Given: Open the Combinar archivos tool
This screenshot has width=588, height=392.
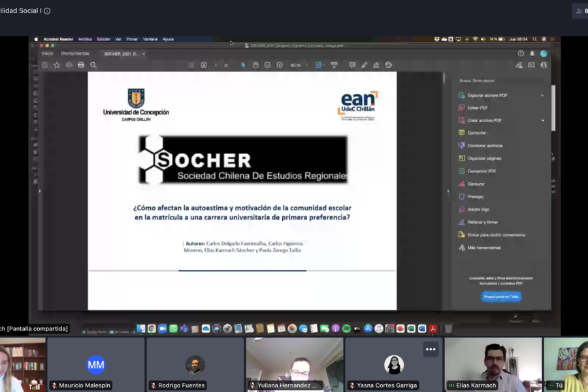Looking at the screenshot, I should point(485,146).
